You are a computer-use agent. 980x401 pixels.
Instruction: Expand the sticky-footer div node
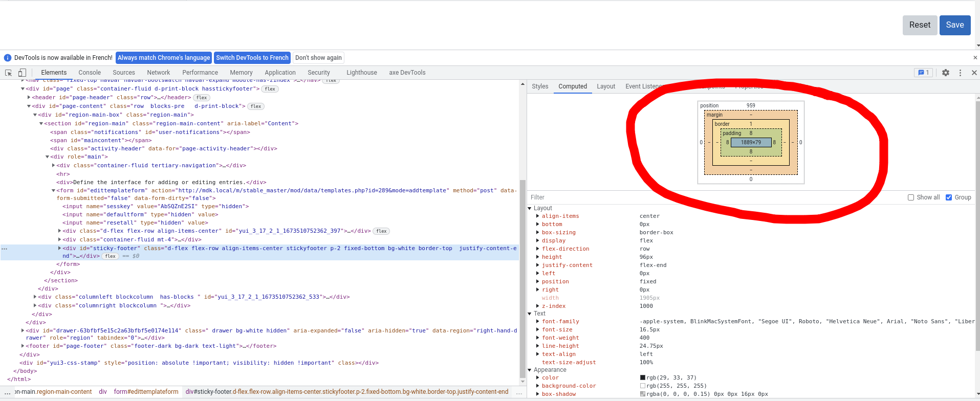pos(60,248)
